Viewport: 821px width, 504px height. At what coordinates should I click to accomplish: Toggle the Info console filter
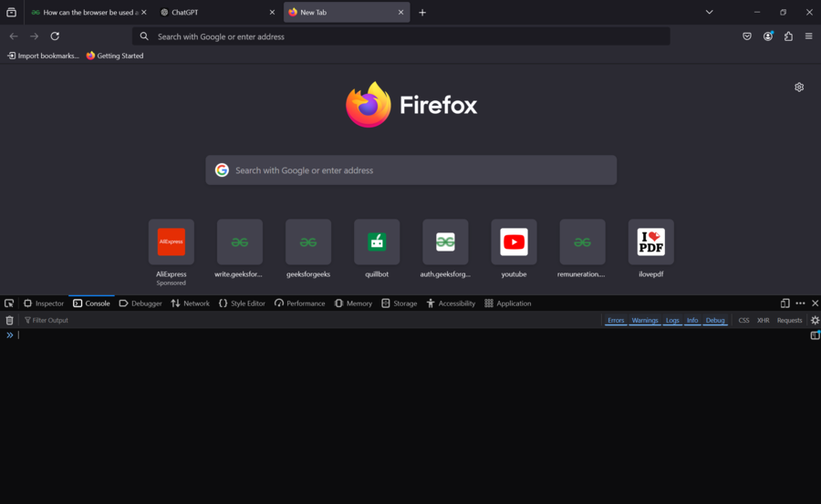coord(692,320)
